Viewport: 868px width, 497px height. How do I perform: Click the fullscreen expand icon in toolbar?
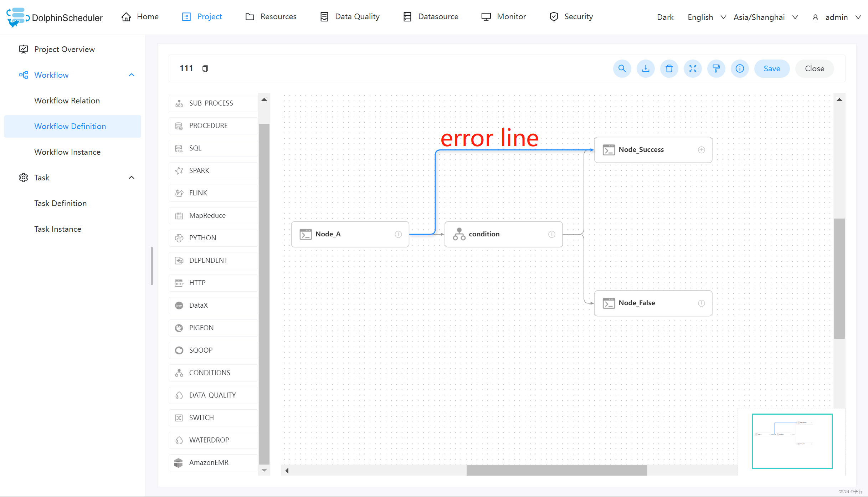click(692, 68)
